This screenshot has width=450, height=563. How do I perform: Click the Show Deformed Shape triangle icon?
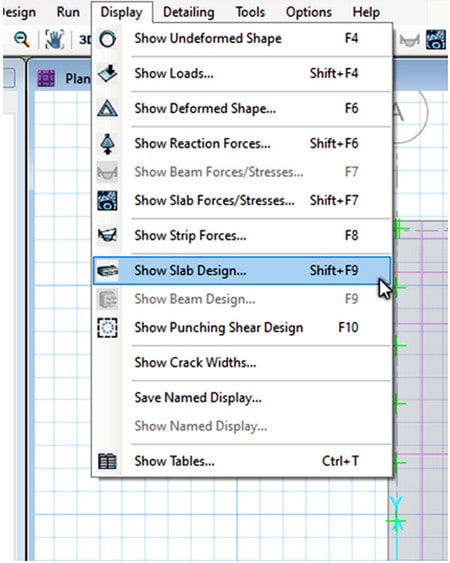point(107,108)
